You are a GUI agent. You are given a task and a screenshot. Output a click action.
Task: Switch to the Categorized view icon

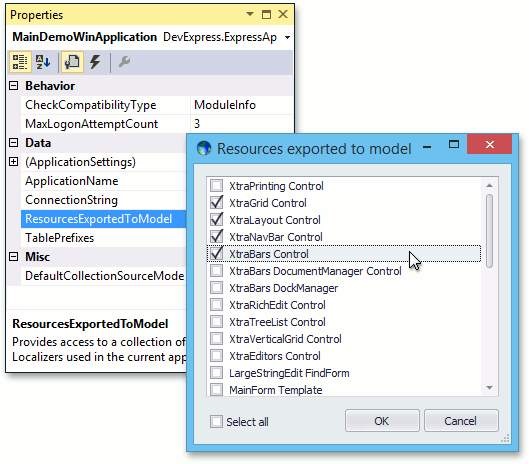click(20, 62)
